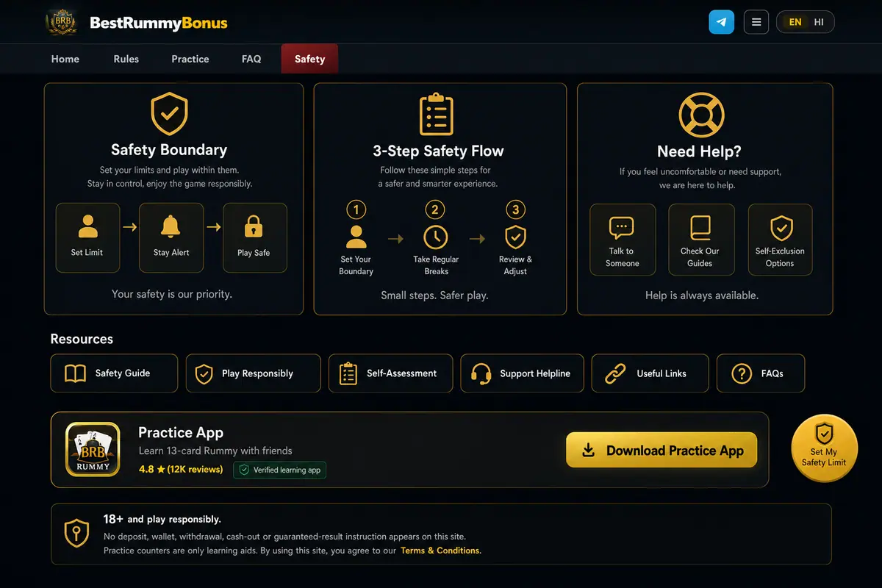The image size is (882, 588).
Task: Click the Play Safe lock tile
Action: [x=254, y=237]
